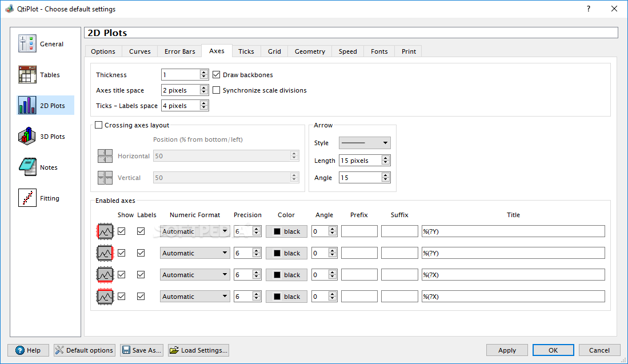
Task: Open the Tables settings icon
Action: pyautogui.click(x=27, y=74)
